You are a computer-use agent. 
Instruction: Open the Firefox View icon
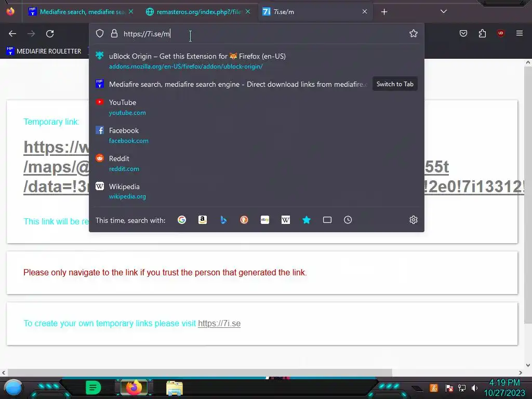click(10, 11)
